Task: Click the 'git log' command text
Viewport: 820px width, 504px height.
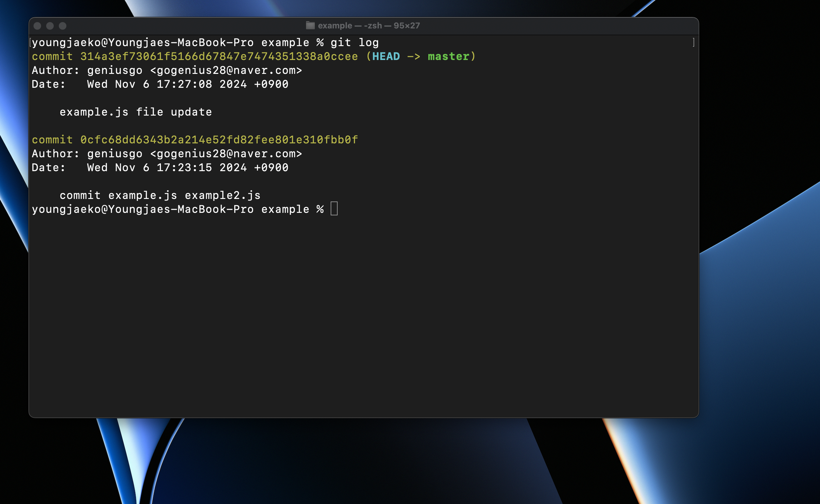Action: (354, 43)
